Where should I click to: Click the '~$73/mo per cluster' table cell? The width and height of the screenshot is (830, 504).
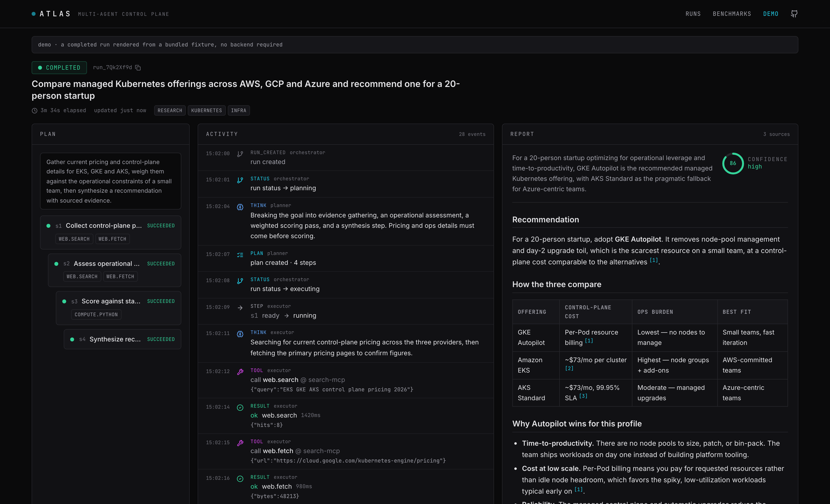596,365
